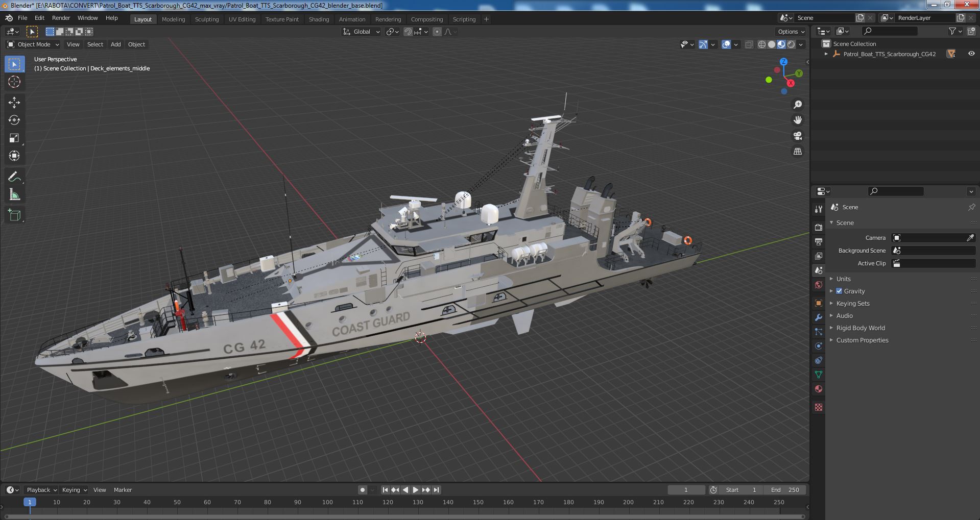Select the Annotate tool
Screen dimensions: 980x520
click(x=14, y=177)
